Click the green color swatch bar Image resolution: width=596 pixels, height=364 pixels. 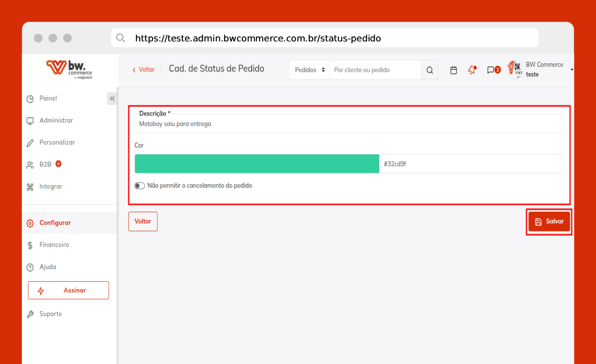[x=257, y=164]
